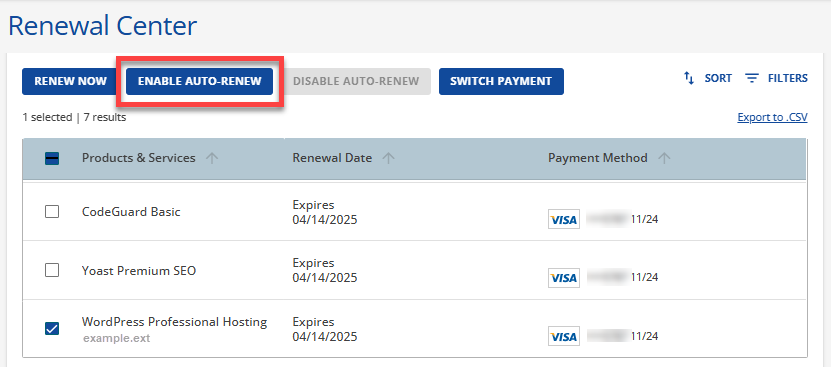Enable auto-renew for selected product

click(199, 81)
